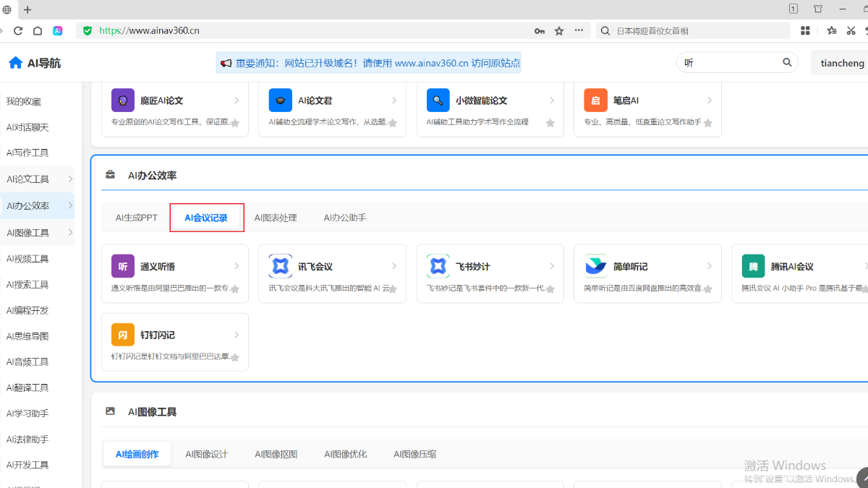Select the AI会议记录 tab
The height and width of the screenshot is (488, 868).
[206, 218]
